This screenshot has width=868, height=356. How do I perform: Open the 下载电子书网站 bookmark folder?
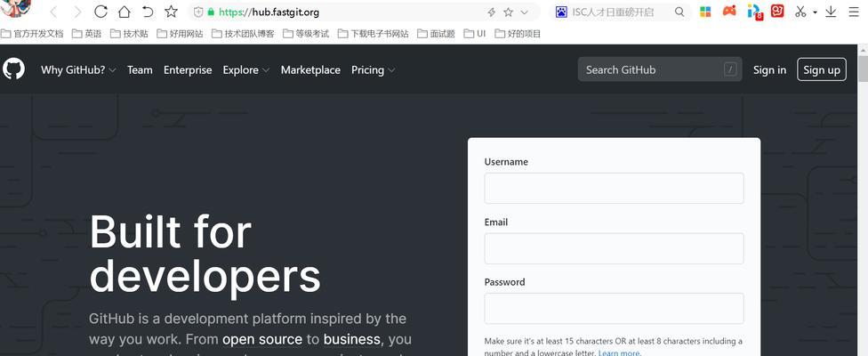pyautogui.click(x=374, y=34)
